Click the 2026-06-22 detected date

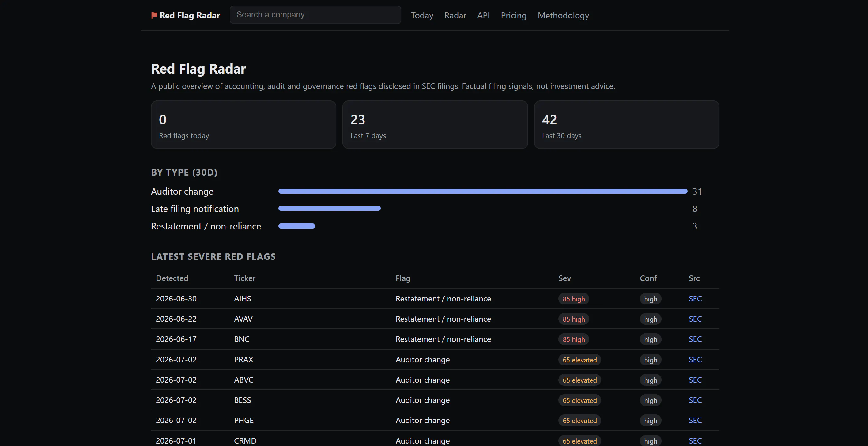(176, 319)
